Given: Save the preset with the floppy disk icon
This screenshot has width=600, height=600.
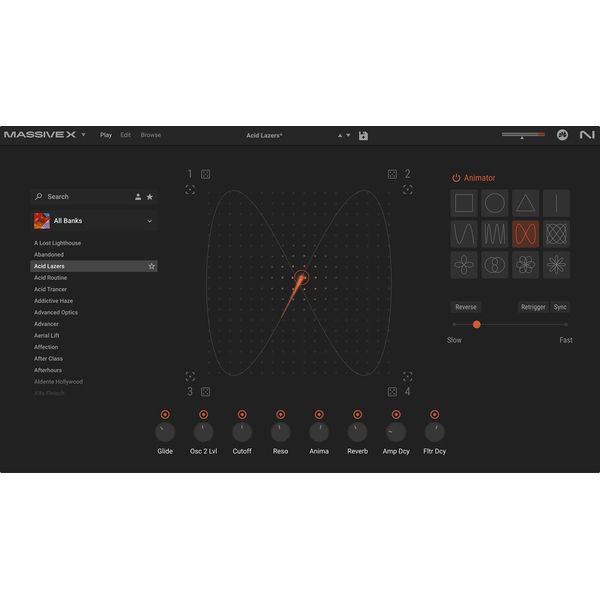Looking at the screenshot, I should 363,135.
